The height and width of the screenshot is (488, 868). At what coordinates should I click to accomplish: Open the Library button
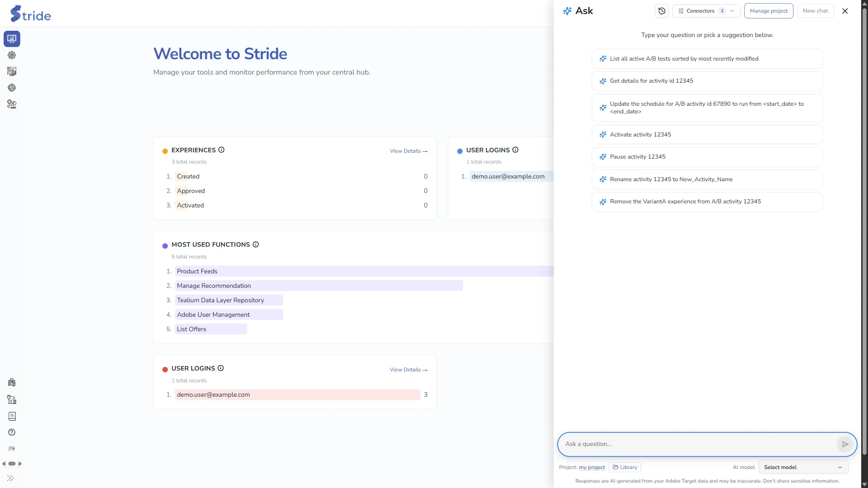coord(625,467)
